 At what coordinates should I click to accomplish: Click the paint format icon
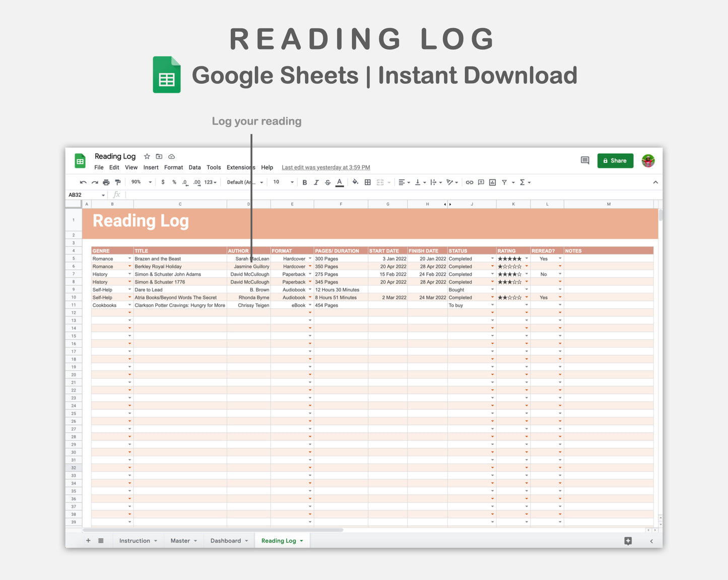coord(117,182)
